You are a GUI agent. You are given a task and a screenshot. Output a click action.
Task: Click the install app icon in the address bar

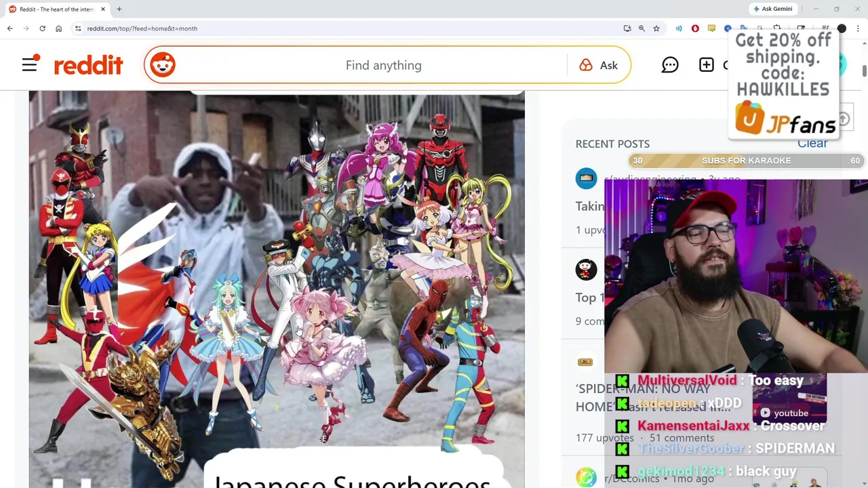coord(627,28)
